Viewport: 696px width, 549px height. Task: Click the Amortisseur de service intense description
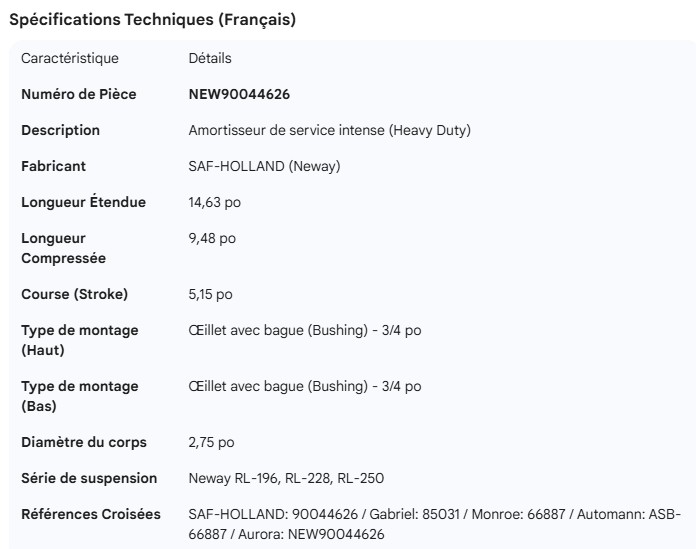[x=329, y=130]
